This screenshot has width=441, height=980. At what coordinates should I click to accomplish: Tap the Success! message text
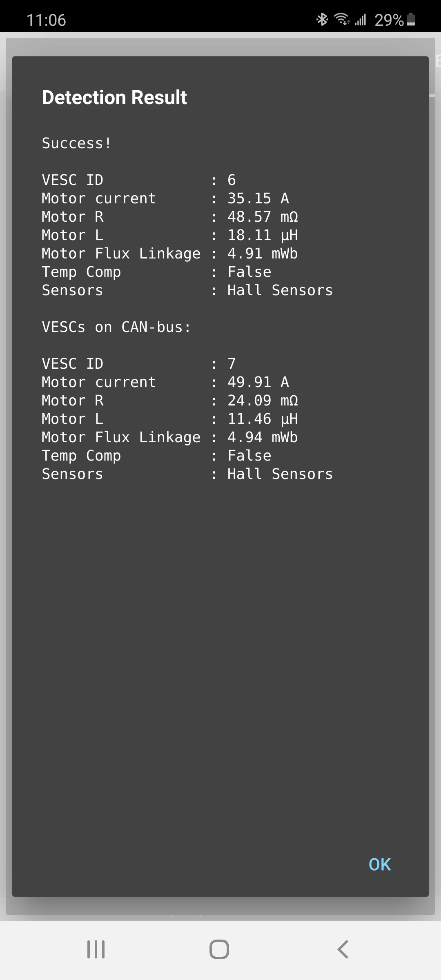click(76, 143)
